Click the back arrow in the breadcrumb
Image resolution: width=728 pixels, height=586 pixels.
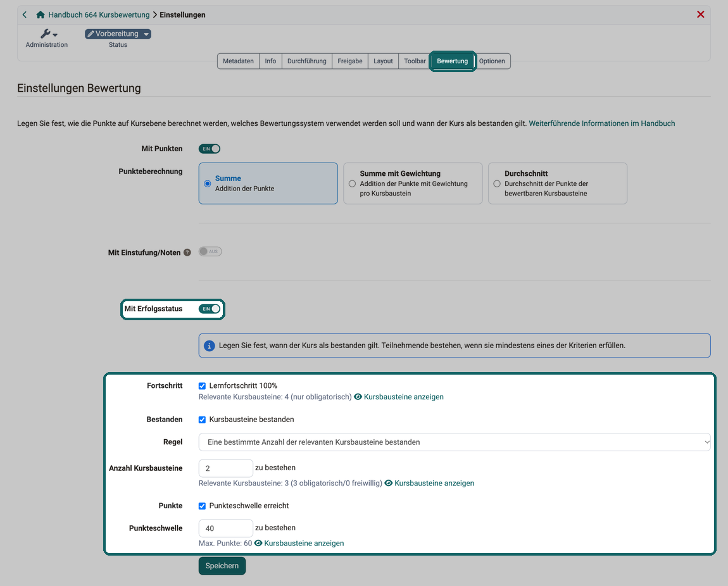pyautogui.click(x=25, y=15)
